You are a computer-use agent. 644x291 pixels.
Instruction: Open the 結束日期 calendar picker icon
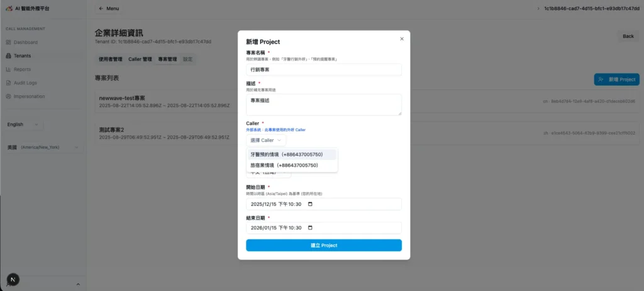coord(310,227)
